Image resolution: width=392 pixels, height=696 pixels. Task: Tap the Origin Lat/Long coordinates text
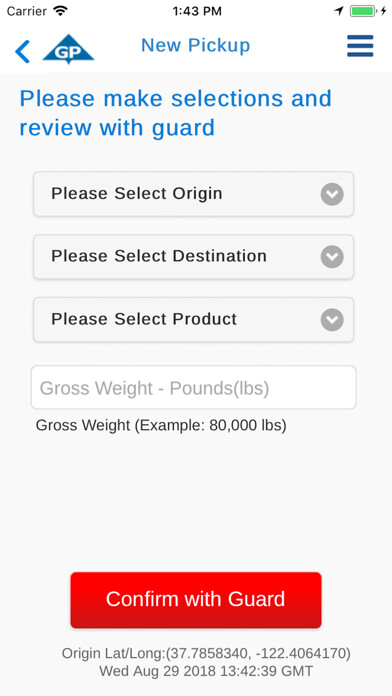point(206,653)
